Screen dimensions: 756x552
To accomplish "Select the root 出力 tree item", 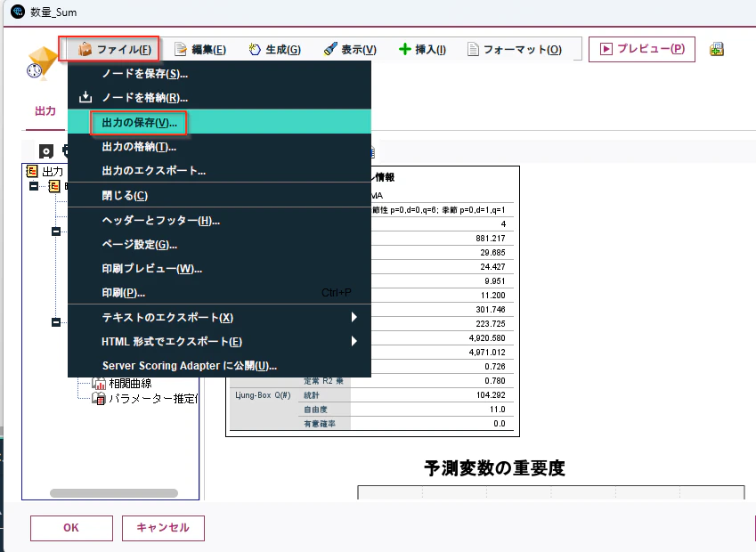I will tap(53, 172).
